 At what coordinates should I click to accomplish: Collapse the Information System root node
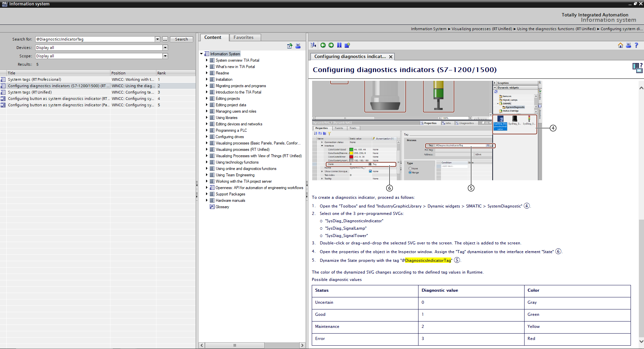(x=201, y=54)
